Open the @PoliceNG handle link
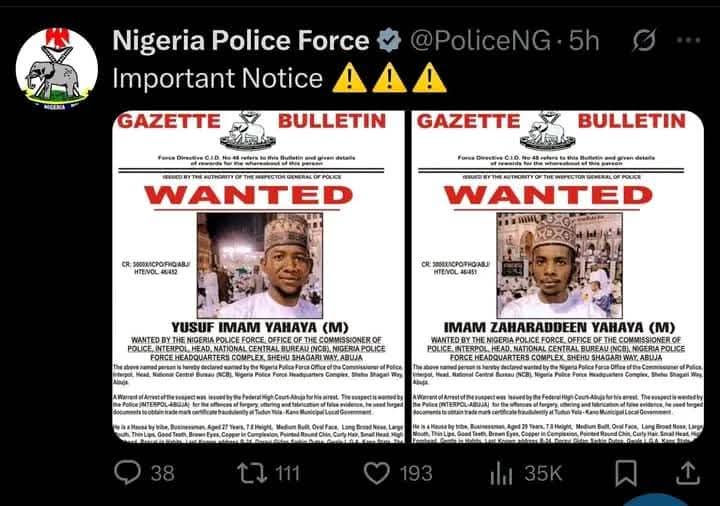 pos(480,40)
